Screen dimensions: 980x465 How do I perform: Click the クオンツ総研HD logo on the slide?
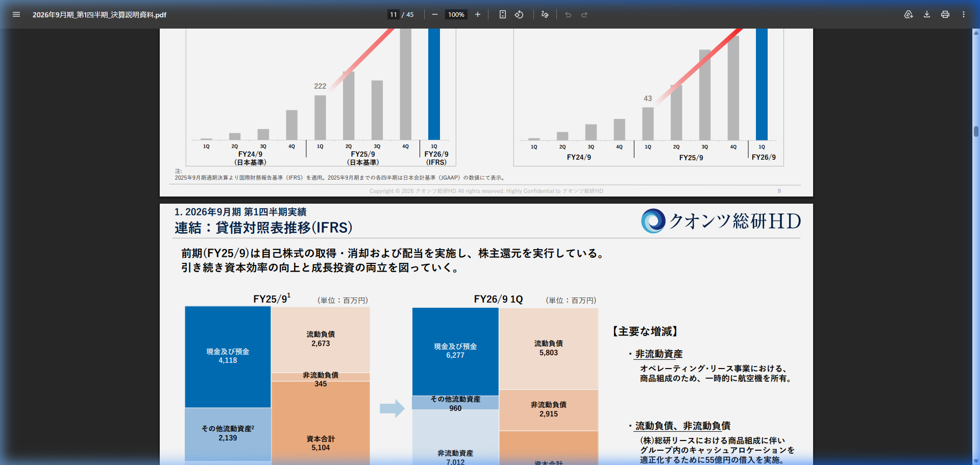tap(720, 221)
